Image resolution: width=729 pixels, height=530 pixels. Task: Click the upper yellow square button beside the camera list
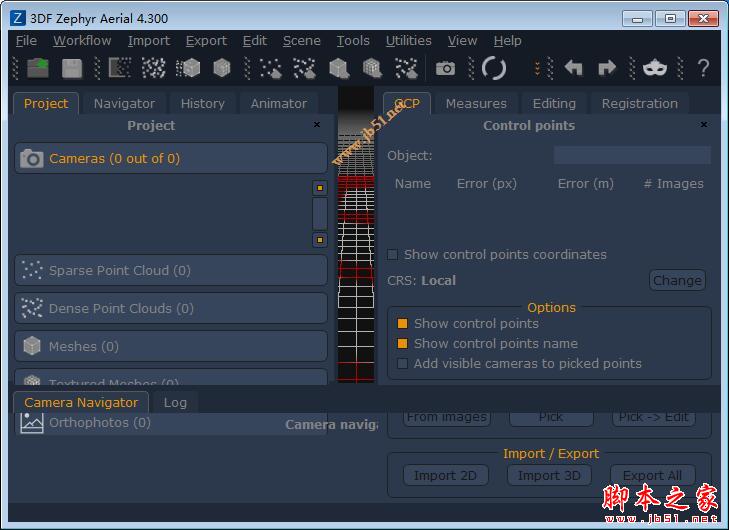click(320, 188)
